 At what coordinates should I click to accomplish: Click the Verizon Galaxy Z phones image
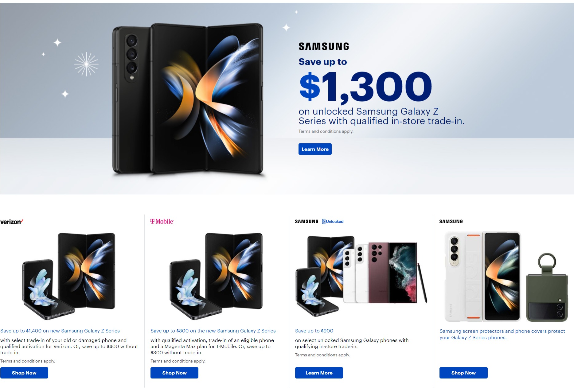tap(69, 276)
